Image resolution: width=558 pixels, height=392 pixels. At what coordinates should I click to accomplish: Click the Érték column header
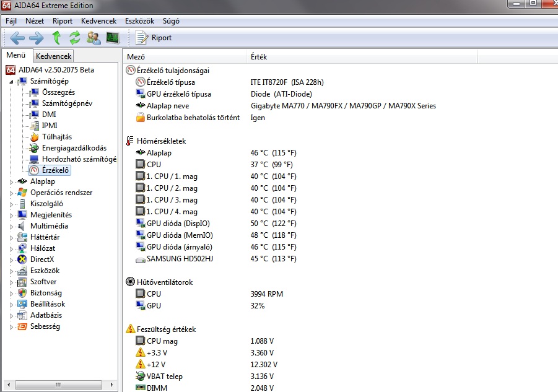(x=362, y=56)
